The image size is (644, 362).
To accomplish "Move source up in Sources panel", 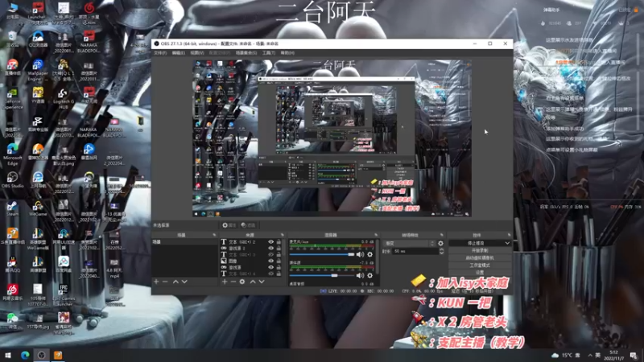I will [253, 282].
